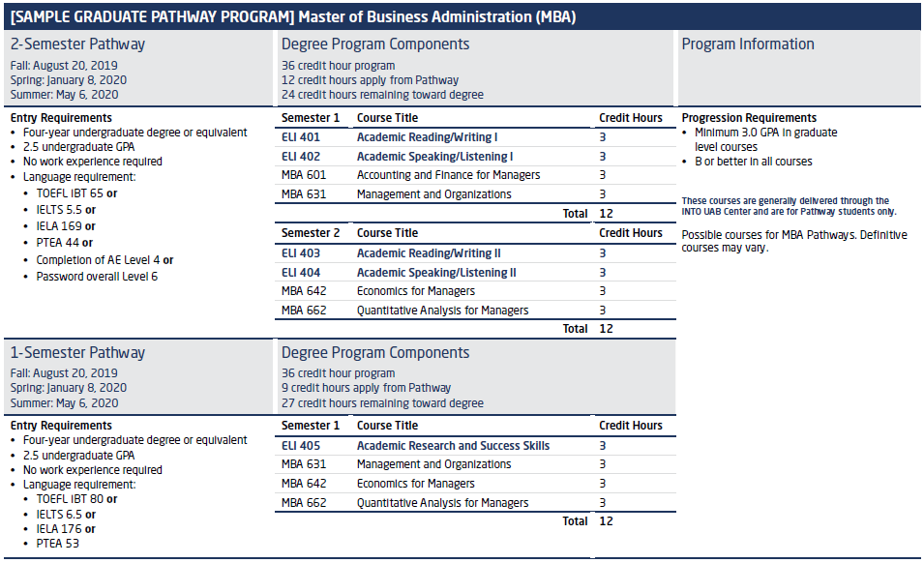Click the TOEFL IBT 65 requirement

76,193
